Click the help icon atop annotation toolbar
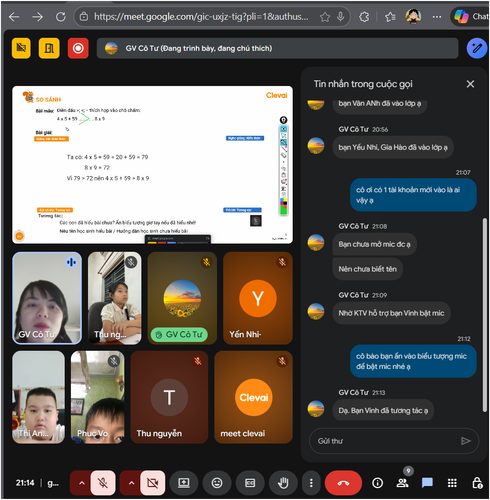 coord(283,120)
